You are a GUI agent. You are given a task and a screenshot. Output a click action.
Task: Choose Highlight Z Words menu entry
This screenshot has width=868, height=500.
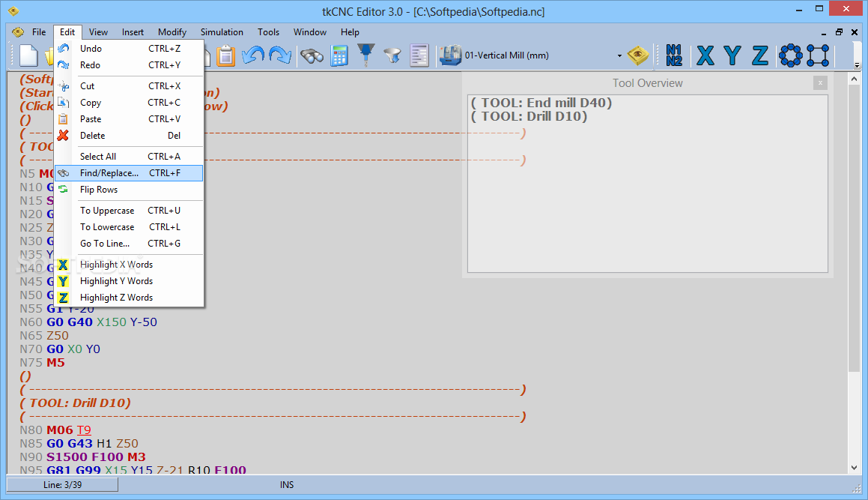coord(129,298)
